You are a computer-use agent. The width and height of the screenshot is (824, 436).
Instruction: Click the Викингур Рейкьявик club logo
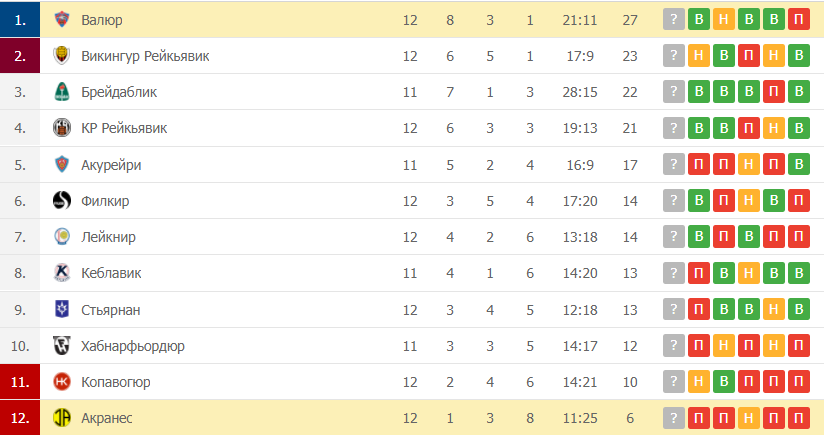click(x=62, y=56)
